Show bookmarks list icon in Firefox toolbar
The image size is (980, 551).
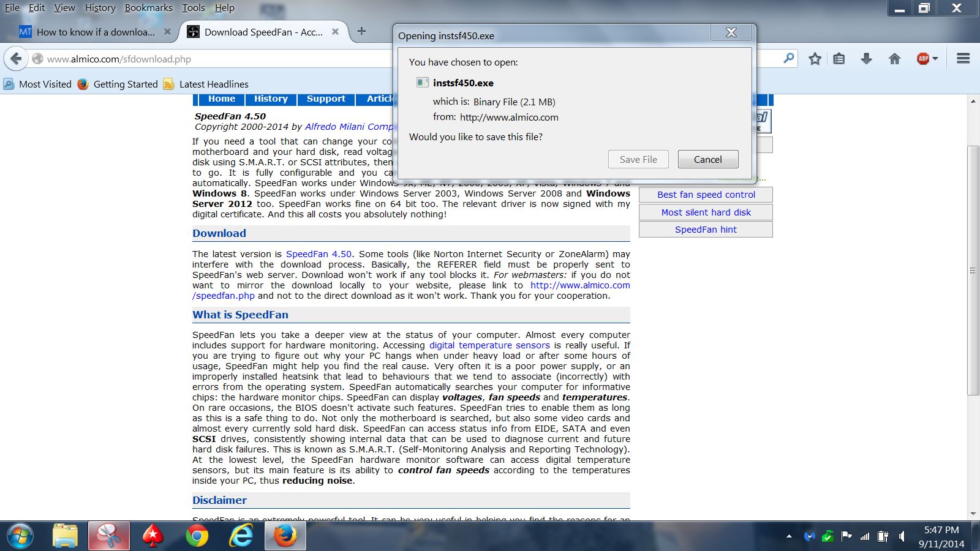[x=839, y=59]
